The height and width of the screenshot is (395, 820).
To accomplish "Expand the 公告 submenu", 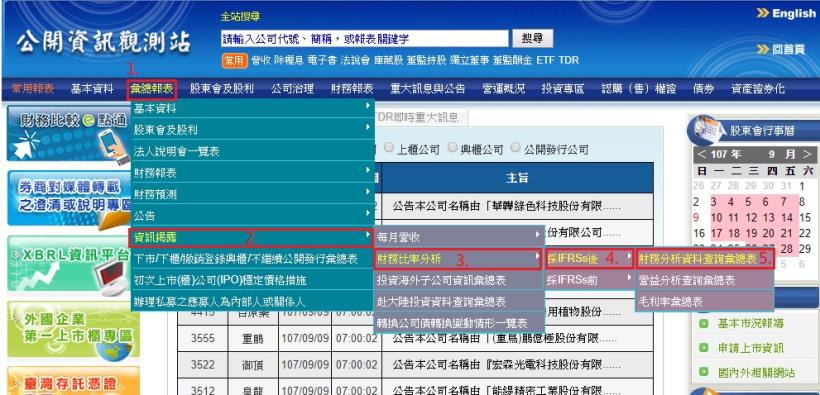I will pos(253,216).
